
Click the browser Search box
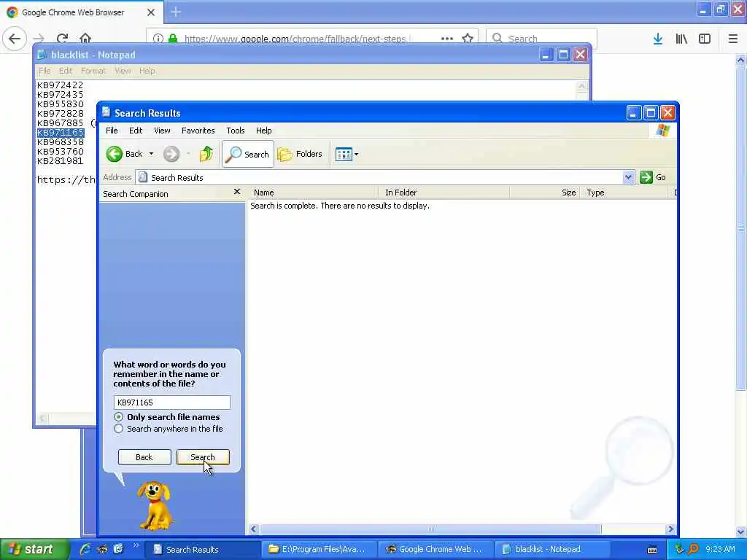pos(541,38)
